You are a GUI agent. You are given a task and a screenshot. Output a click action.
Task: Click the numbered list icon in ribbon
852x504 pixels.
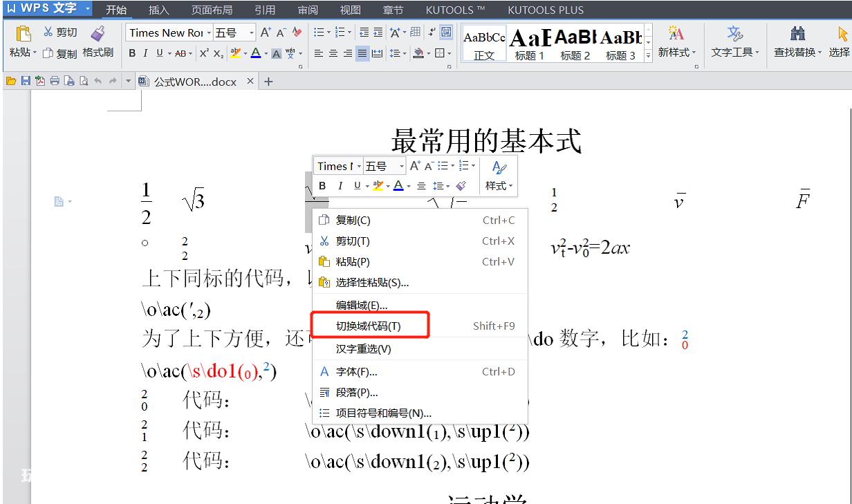(x=341, y=32)
